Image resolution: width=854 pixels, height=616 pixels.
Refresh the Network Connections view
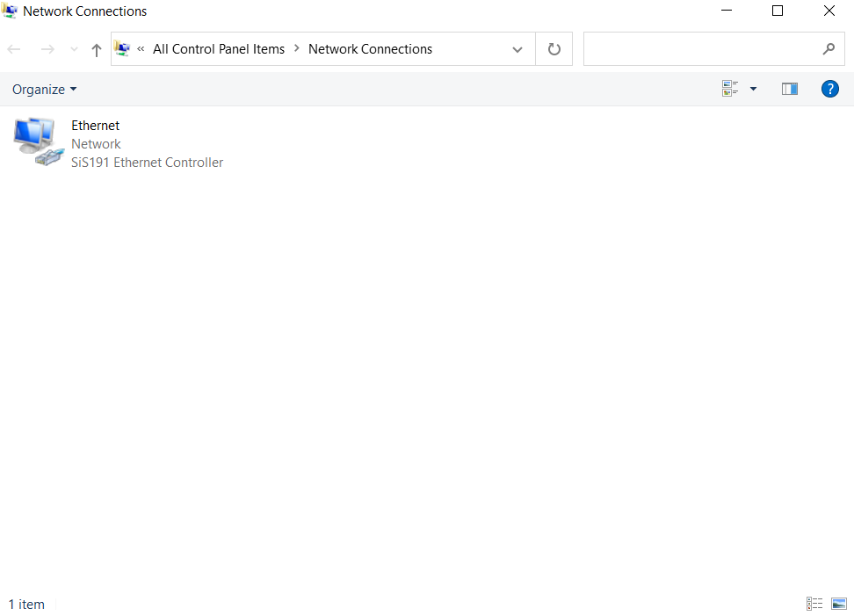554,49
